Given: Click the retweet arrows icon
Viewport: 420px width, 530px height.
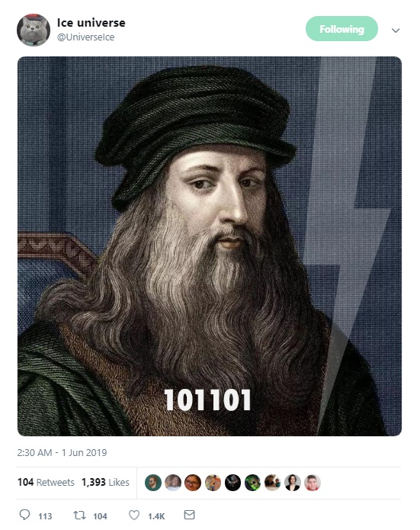Looking at the screenshot, I should tap(79, 515).
